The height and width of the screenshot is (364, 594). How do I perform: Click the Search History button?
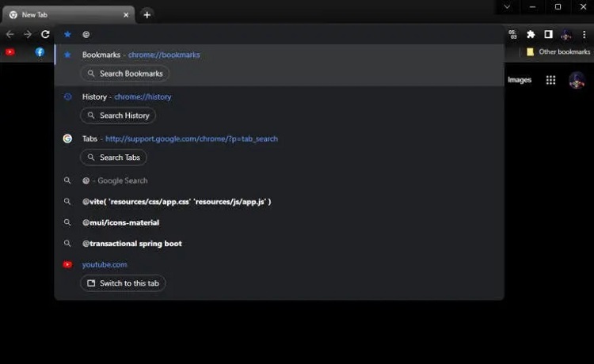pos(118,116)
